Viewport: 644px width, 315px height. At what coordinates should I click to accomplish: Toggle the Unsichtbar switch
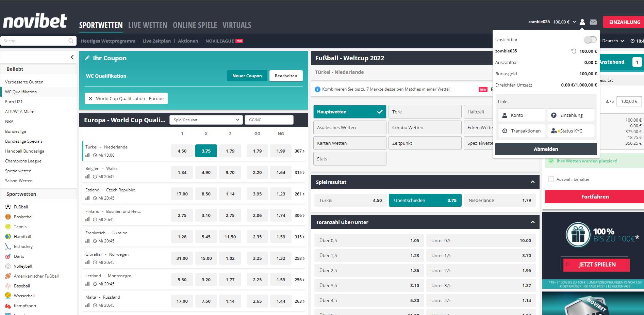[x=590, y=40]
